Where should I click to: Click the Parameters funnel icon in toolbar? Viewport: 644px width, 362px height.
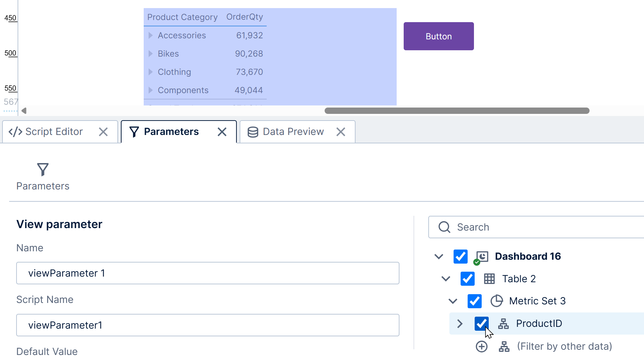point(43,169)
